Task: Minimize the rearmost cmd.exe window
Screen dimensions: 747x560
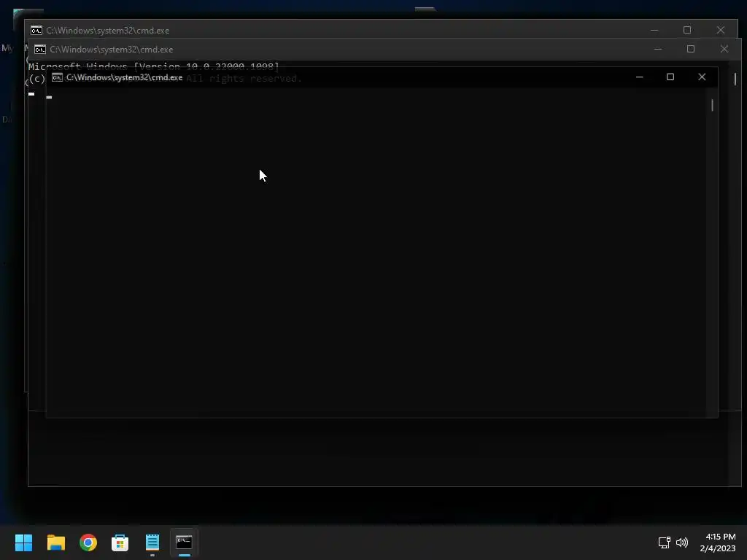Action: 654,30
